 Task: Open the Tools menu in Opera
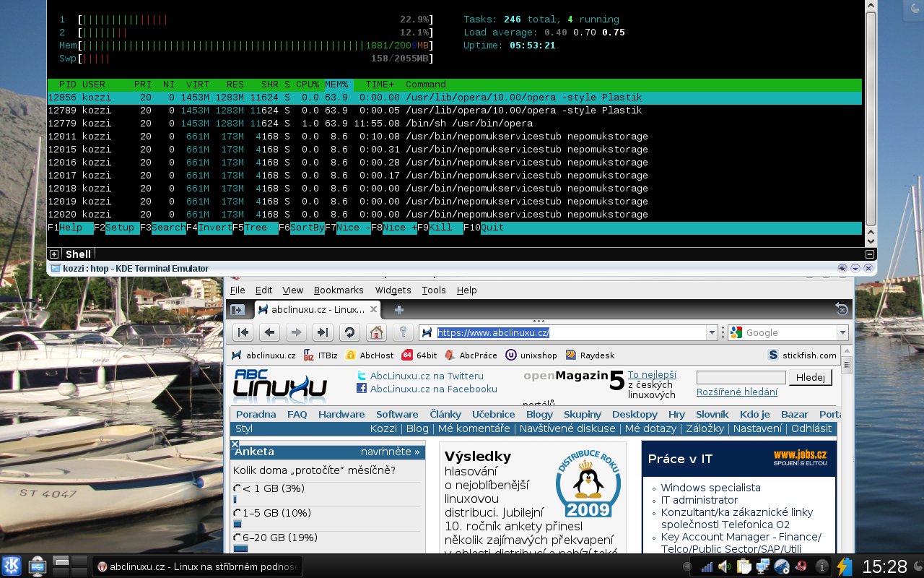coord(434,290)
